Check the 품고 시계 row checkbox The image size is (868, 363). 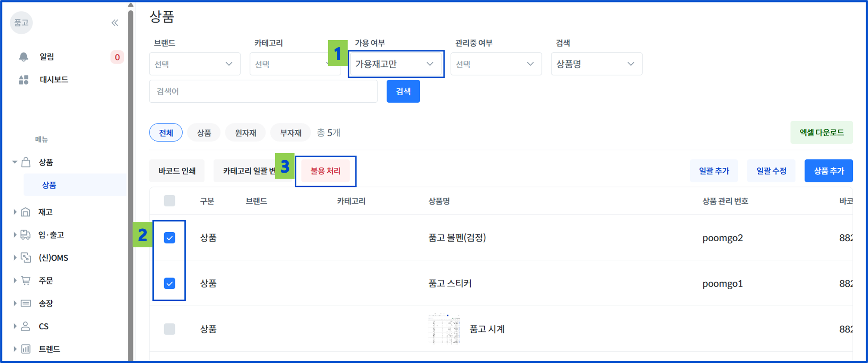(169, 329)
